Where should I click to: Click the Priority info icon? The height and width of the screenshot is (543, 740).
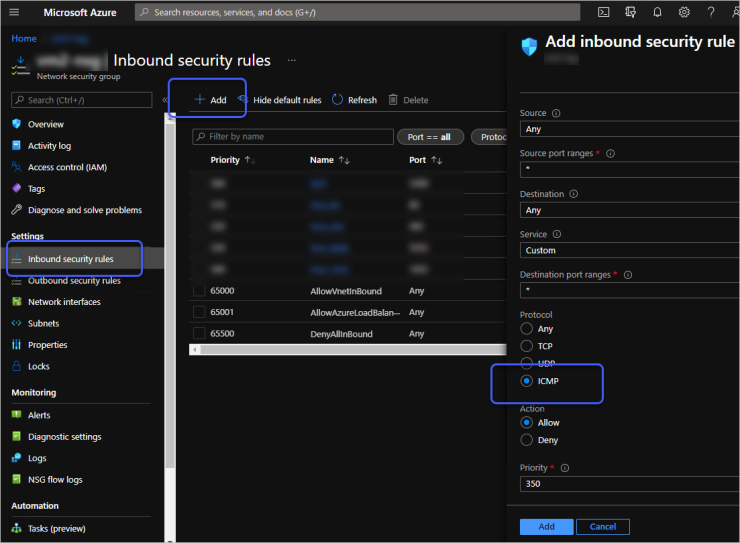pos(564,468)
